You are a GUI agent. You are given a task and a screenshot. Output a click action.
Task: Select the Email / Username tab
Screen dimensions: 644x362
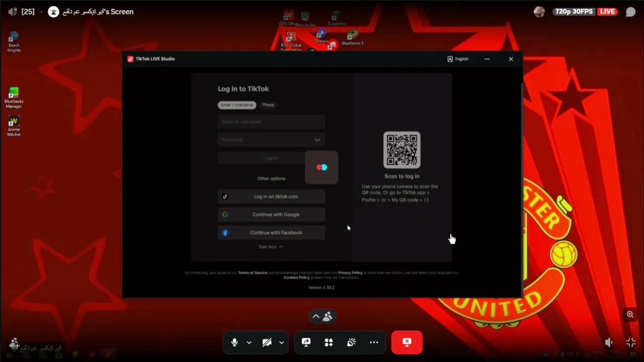(x=237, y=105)
